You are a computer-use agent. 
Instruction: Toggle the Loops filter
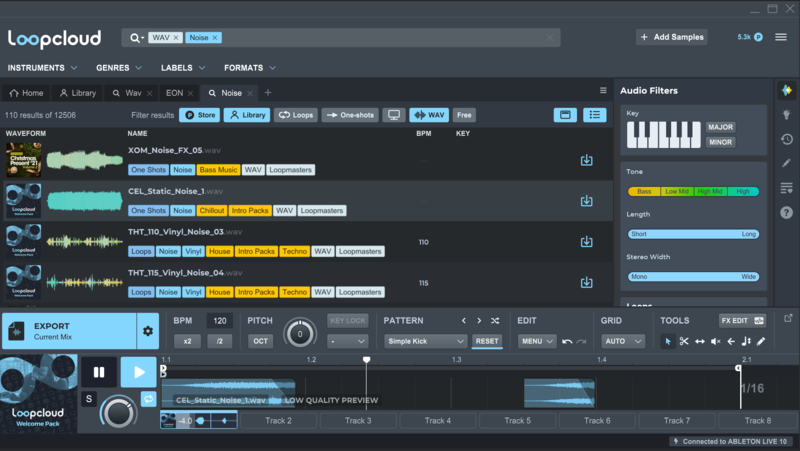(x=296, y=115)
